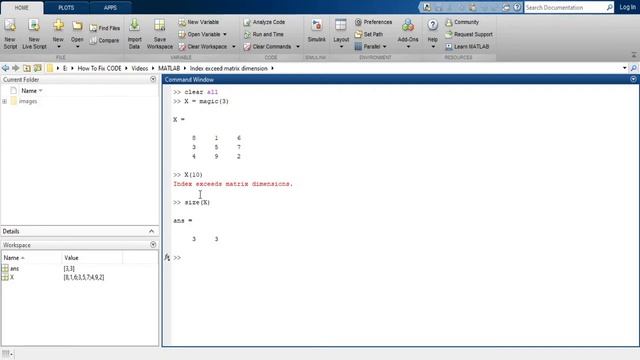The height and width of the screenshot is (360, 640).
Task: Click the Compare tool
Action: pos(104,40)
